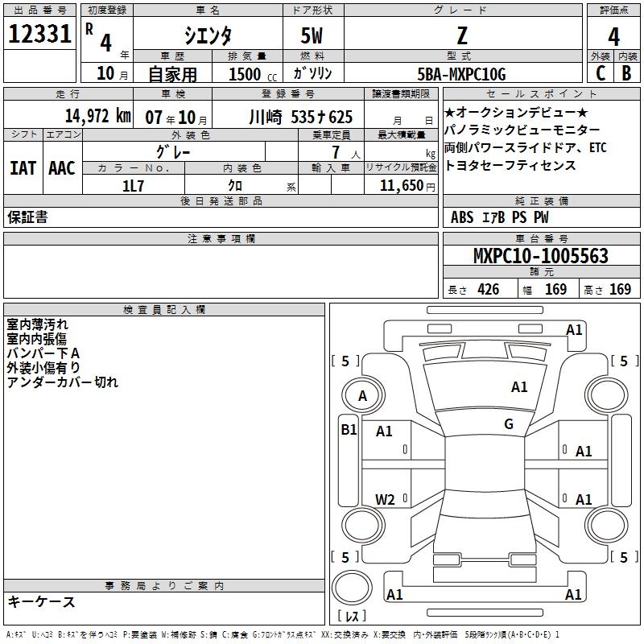Click inspector note 室内薄汚れ
This screenshot has height=644, width=644.
[37, 324]
